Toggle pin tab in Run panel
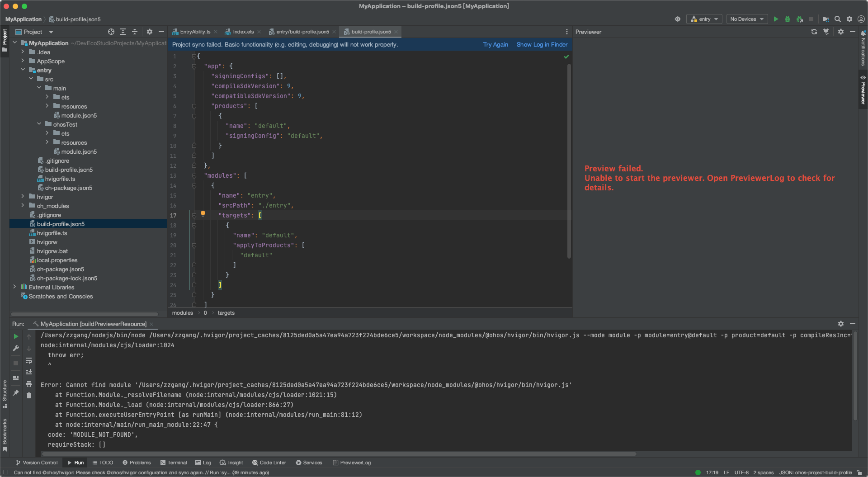 coord(16,392)
